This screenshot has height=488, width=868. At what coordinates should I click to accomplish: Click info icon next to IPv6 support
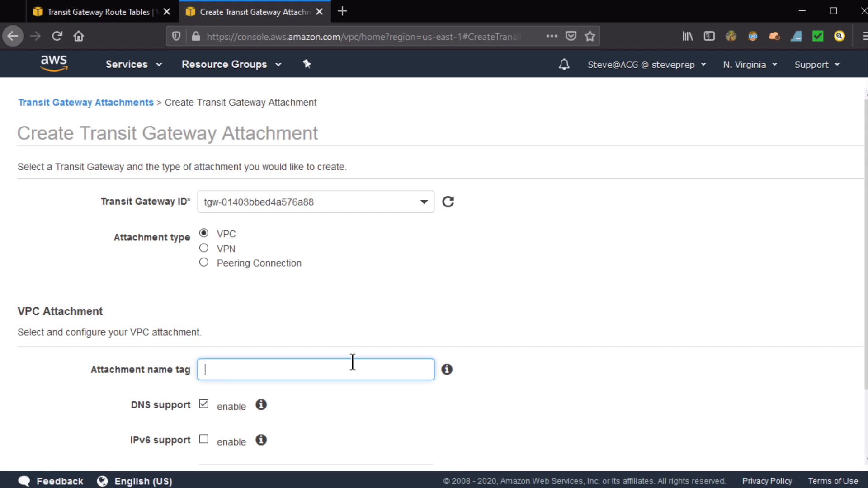tap(261, 440)
